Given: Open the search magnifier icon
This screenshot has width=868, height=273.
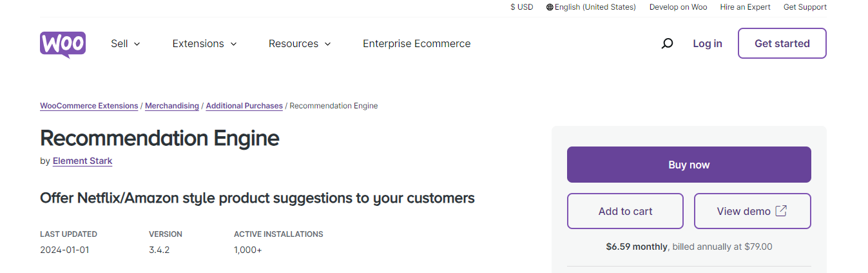Looking at the screenshot, I should [668, 43].
